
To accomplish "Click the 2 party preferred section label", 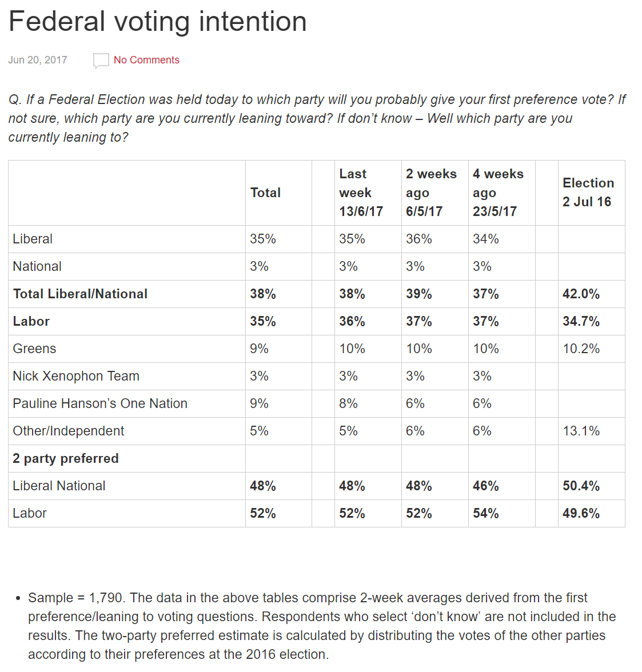I will [x=66, y=458].
